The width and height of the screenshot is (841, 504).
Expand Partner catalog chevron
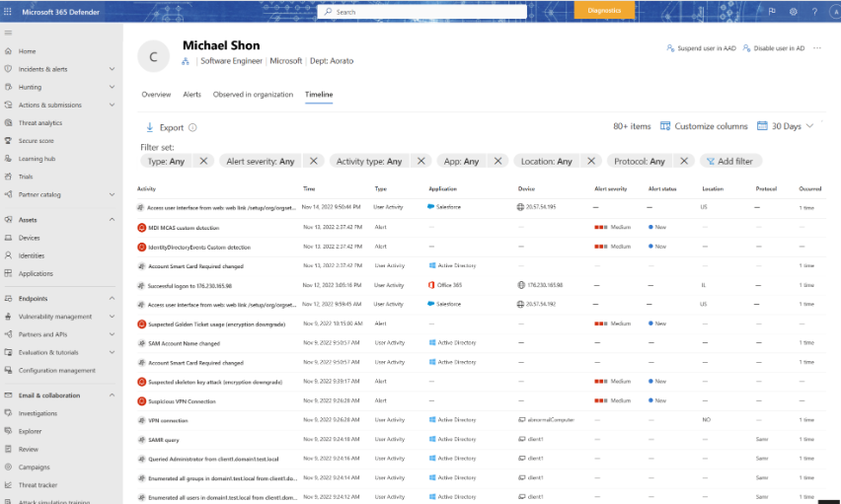113,194
